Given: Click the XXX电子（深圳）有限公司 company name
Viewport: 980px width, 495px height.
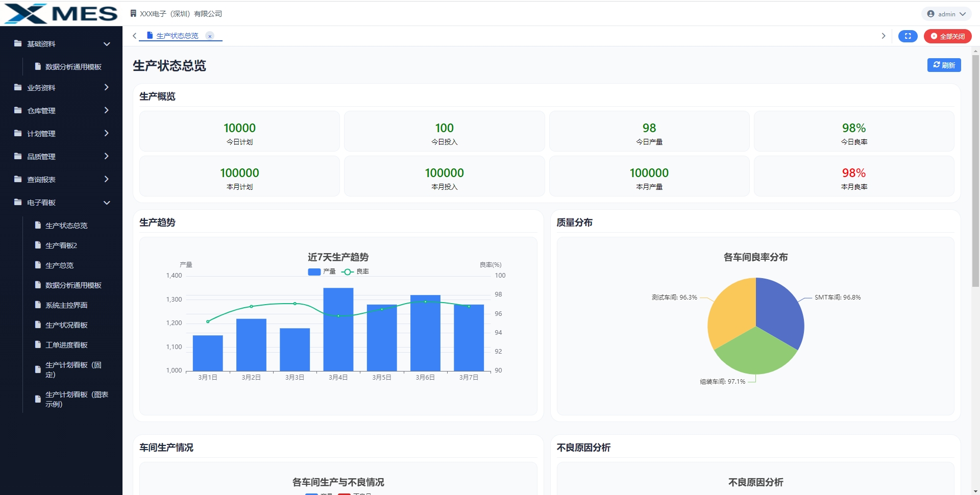Looking at the screenshot, I should pos(181,14).
